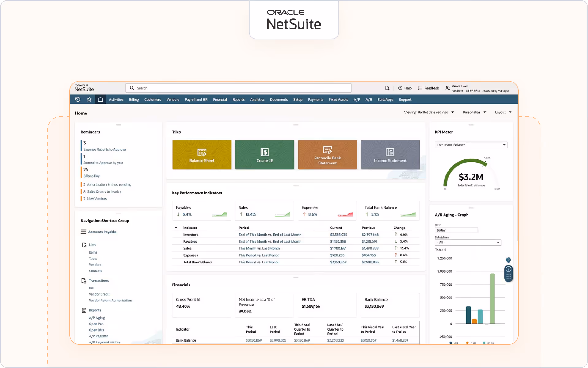The height and width of the screenshot is (368, 588).
Task: Click the orange 1-30 legend dot
Action: tap(467, 343)
